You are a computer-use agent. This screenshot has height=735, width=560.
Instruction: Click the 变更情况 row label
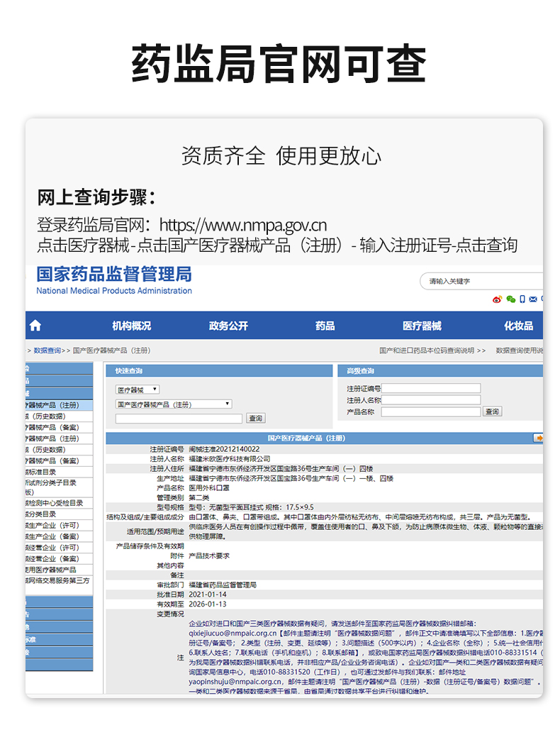click(170, 614)
